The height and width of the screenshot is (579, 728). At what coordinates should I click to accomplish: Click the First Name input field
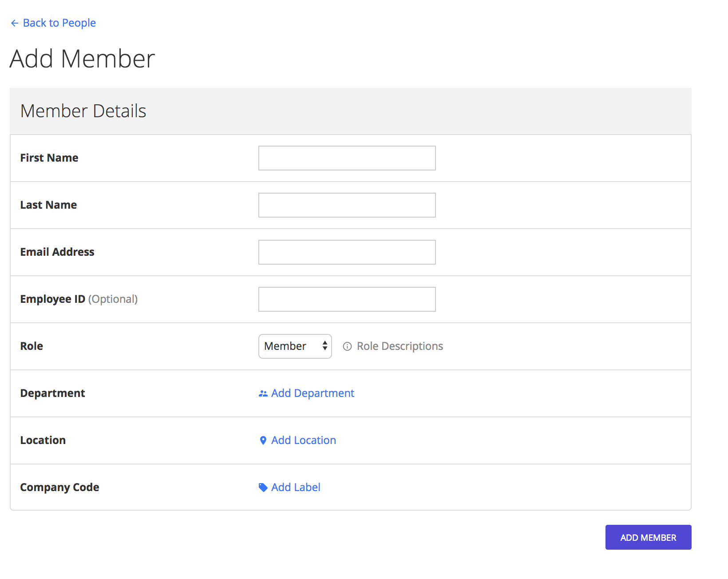(x=347, y=158)
